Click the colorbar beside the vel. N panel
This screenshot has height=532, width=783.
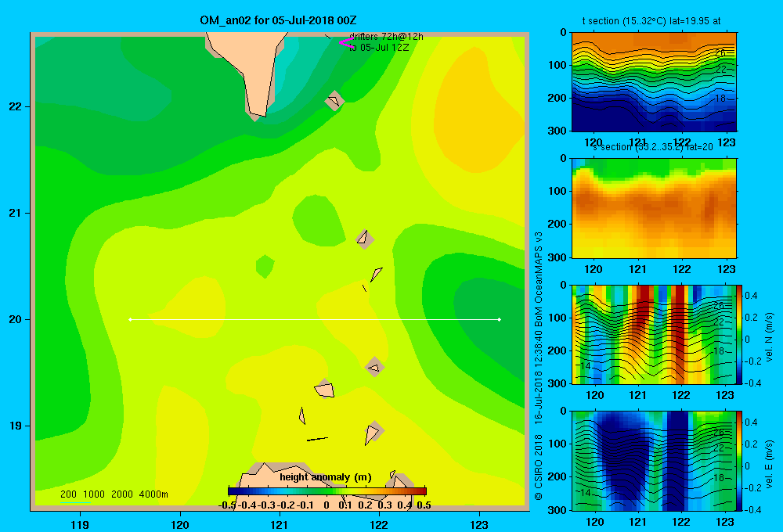pos(740,334)
